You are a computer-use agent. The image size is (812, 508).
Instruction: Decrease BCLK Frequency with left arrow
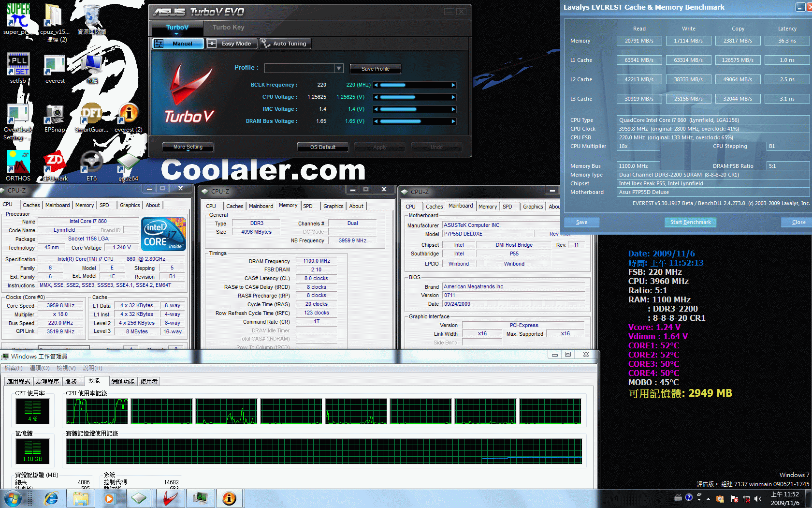click(376, 85)
